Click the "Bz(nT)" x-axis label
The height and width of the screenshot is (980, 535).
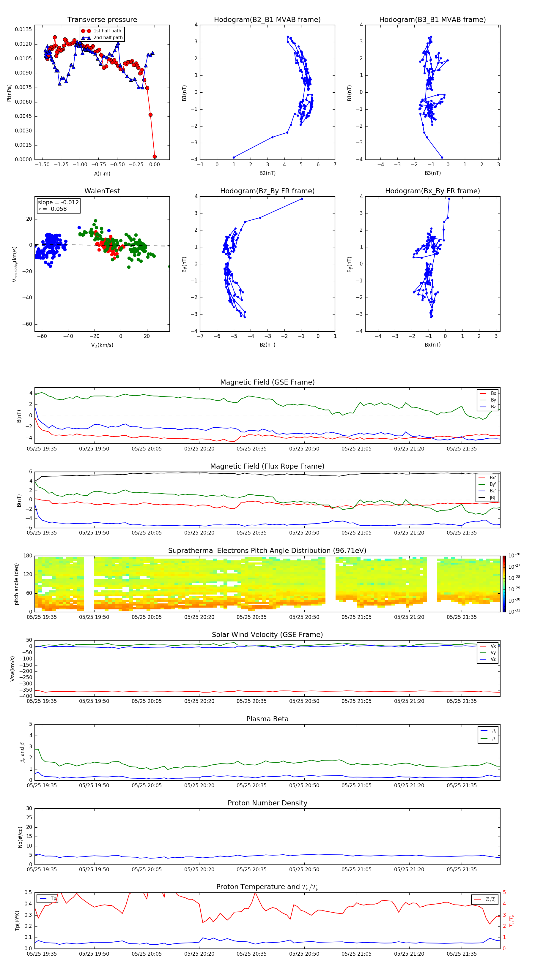[x=267, y=345]
